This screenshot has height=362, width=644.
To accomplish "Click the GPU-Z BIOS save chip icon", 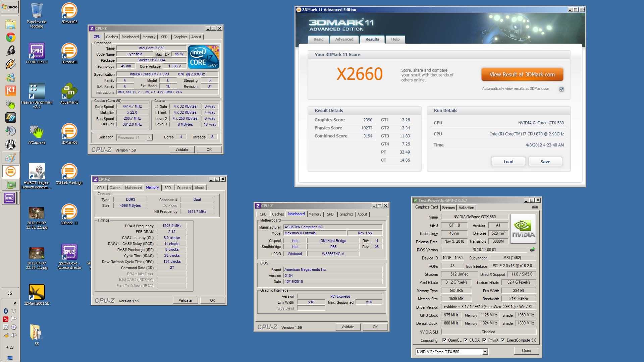I will (x=532, y=249).
